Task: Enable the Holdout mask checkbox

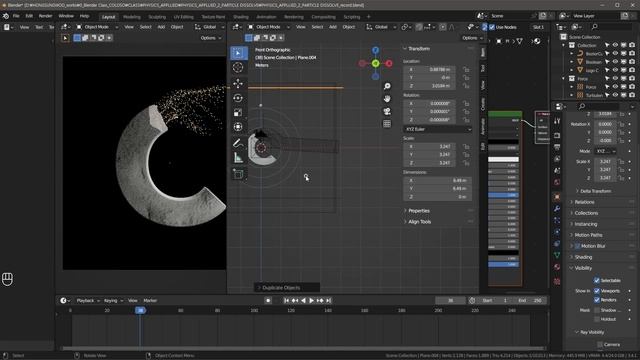Action: pyautogui.click(x=597, y=319)
